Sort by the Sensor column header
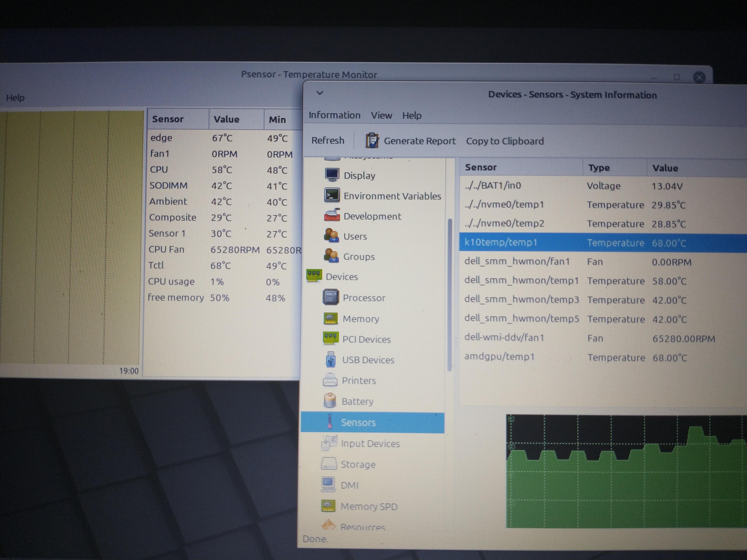The height and width of the screenshot is (560, 747). tap(480, 167)
